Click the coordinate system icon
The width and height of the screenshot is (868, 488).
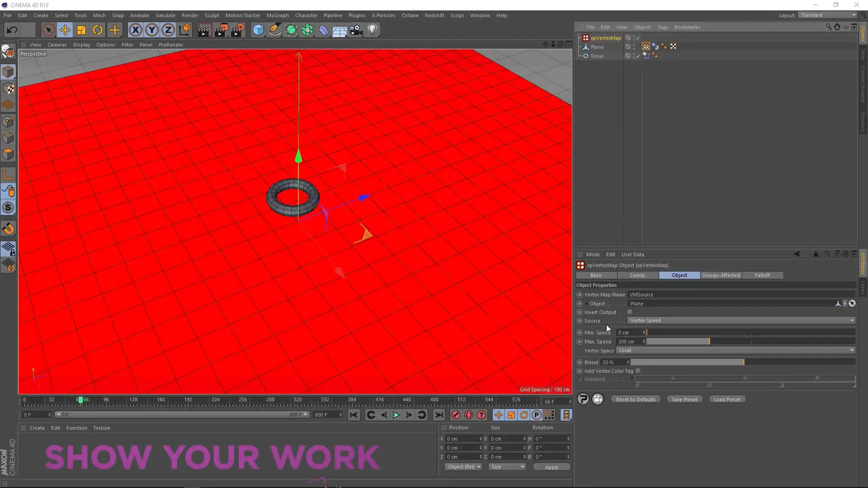[x=184, y=30]
